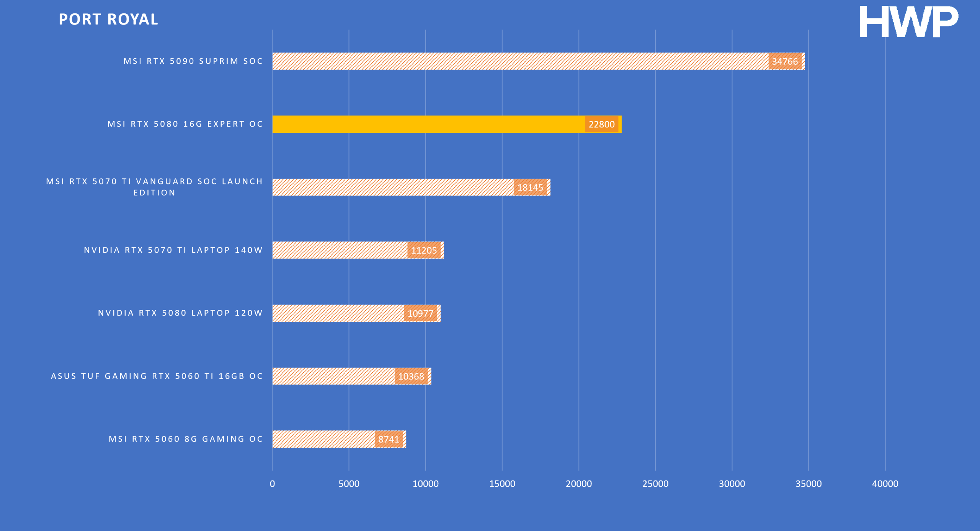Click the 18145 data value
Viewport: 980px width, 531px height.
click(x=530, y=187)
